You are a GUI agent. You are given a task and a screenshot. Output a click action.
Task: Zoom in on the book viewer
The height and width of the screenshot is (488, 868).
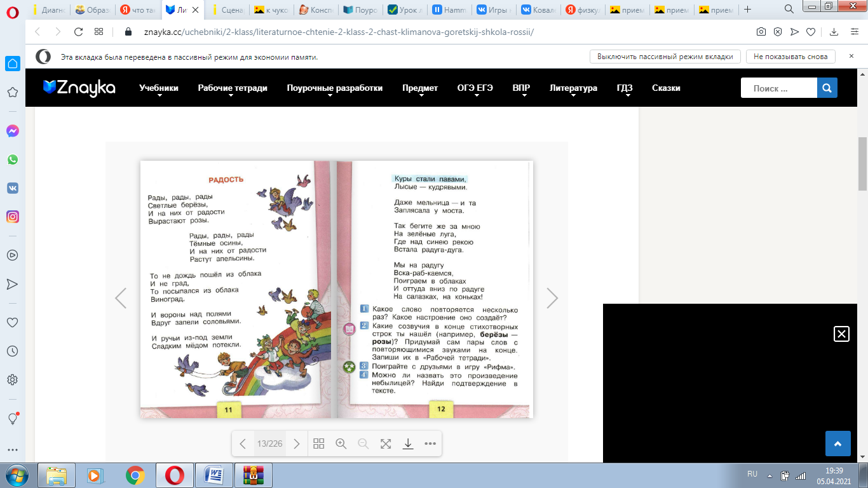tap(341, 444)
